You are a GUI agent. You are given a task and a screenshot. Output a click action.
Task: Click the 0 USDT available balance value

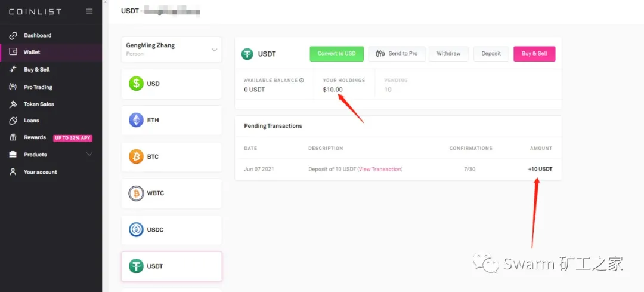point(255,89)
